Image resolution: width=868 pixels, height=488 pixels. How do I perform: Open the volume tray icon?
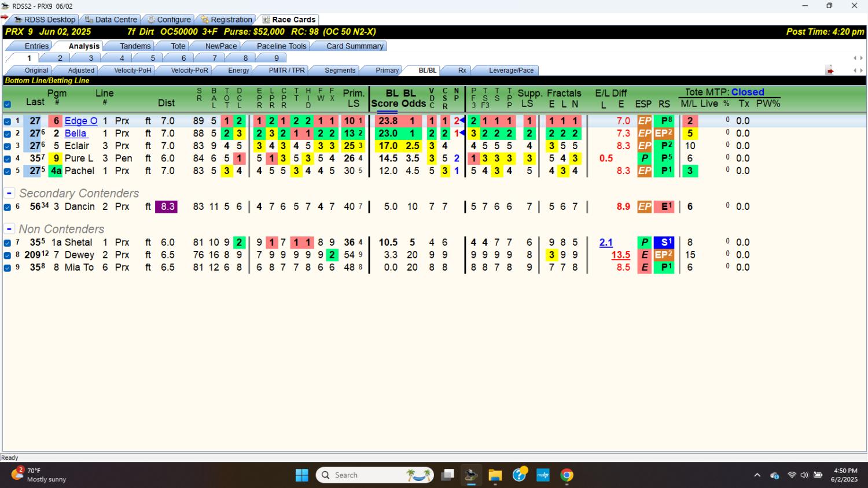coord(804,475)
